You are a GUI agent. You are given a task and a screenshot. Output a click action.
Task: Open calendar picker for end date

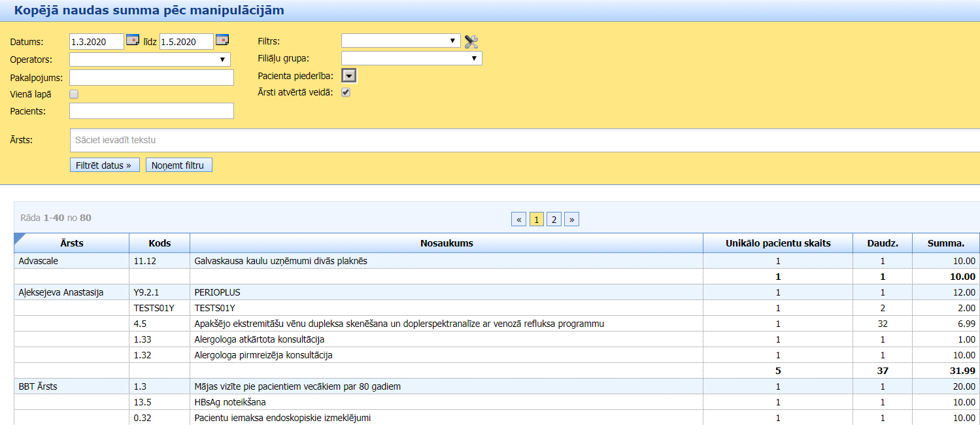click(222, 40)
